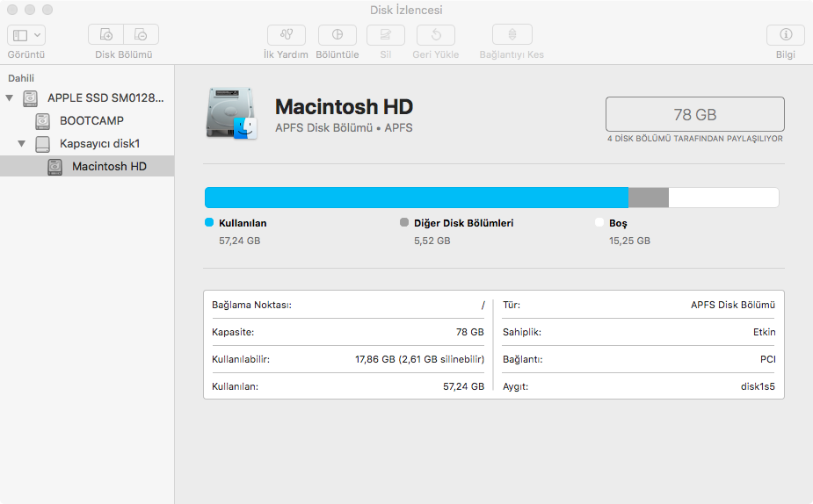The width and height of the screenshot is (813, 504).
Task: Click the Kapasite 78 GB table value
Action: [469, 332]
